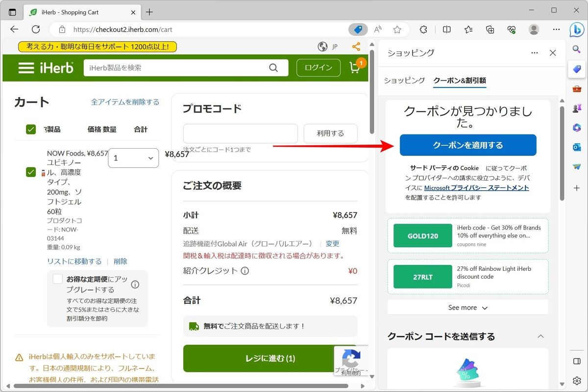Activate the read aloud icon
Viewport: 588px width, 392px height.
pos(378,29)
